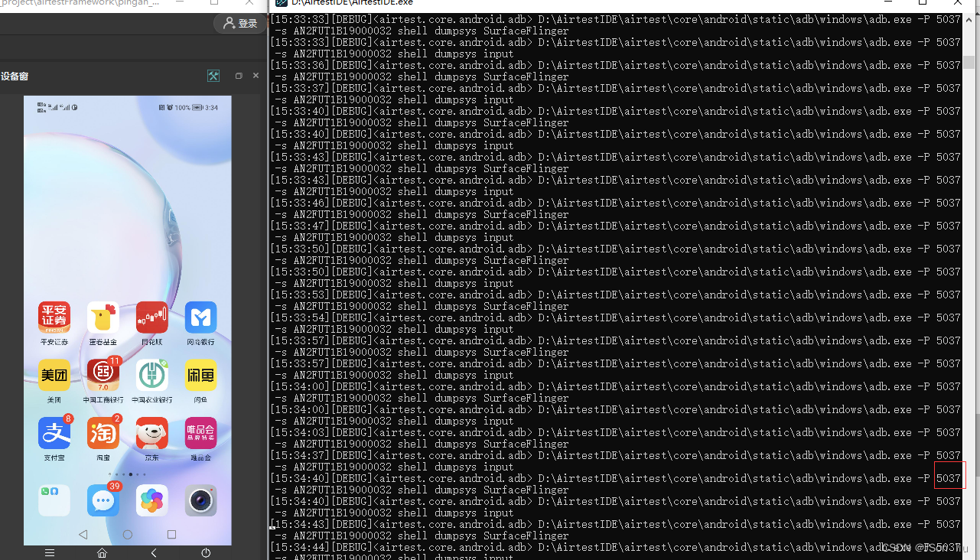Click the device panel menu icon
This screenshot has height=560, width=980.
(x=50, y=552)
